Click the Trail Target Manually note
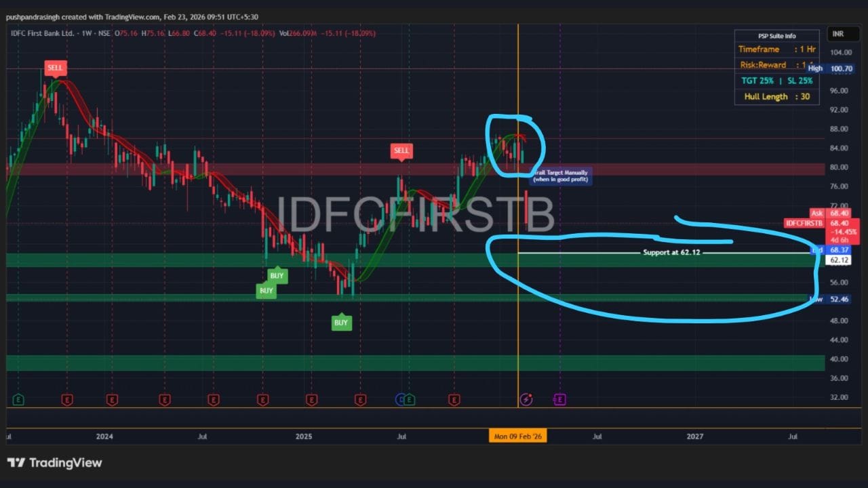Image resolution: width=868 pixels, height=488 pixels. (561, 176)
